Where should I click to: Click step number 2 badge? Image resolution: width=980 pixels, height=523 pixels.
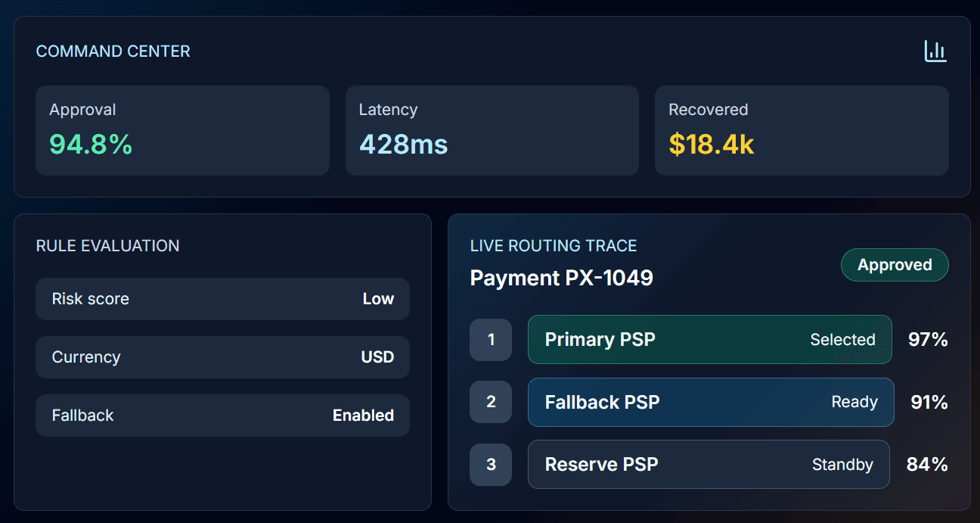coord(491,402)
